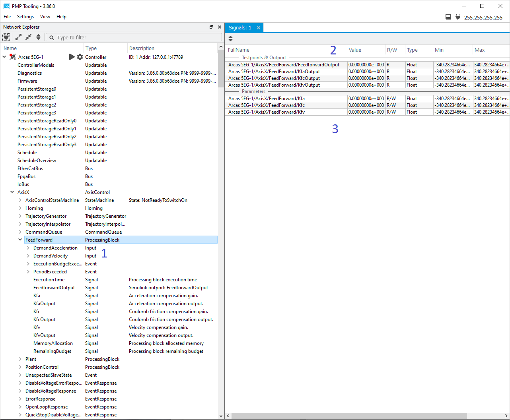510x420 pixels.
Task: Open the View menu
Action: click(45, 17)
